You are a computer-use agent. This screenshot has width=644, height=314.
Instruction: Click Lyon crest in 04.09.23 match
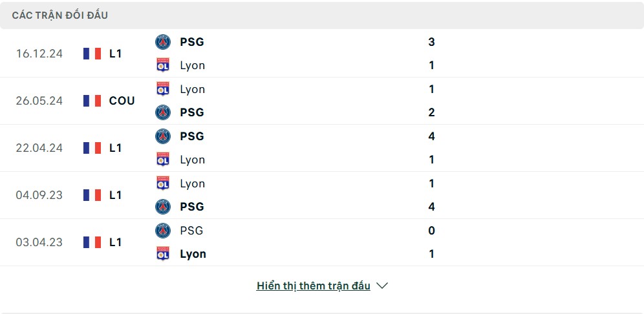(163, 183)
